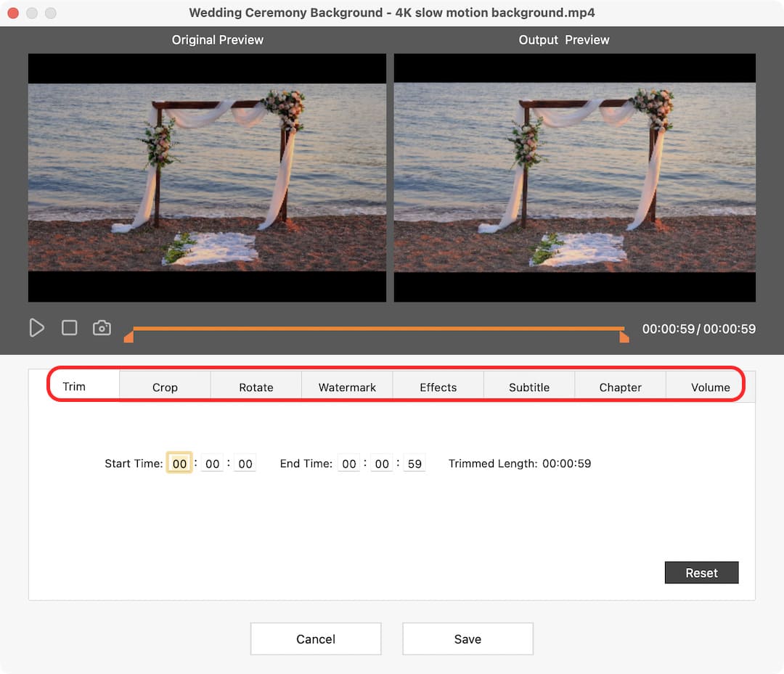Click the Stop playback square icon
784x674 pixels.
pyautogui.click(x=69, y=328)
